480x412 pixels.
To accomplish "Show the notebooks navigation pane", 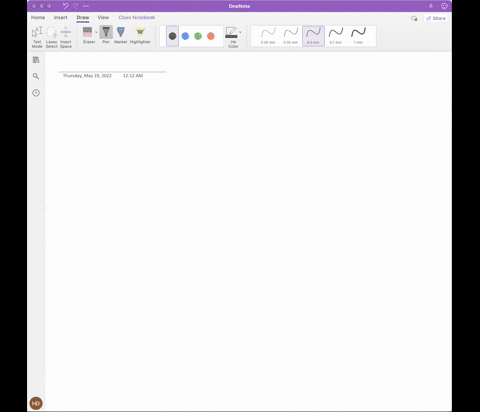I will 36,60.
